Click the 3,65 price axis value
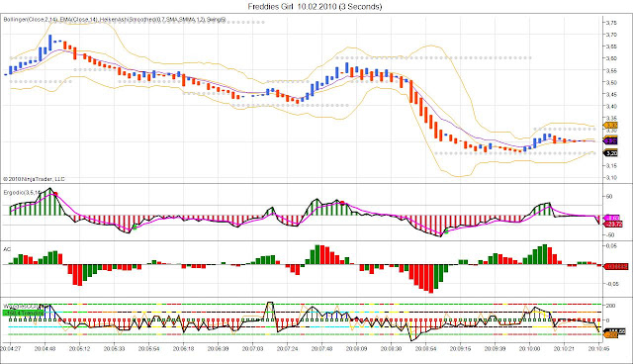633x364 pixels. [611, 46]
